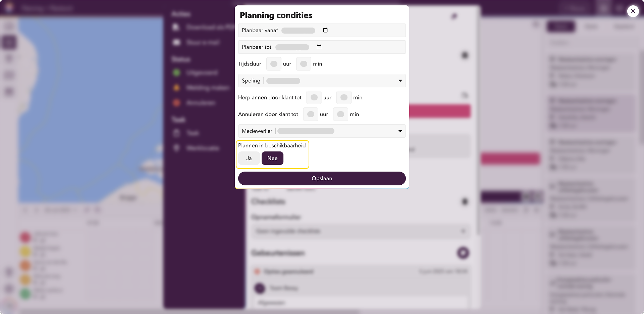Click the Annuleren door klant min field
This screenshot has width=644, height=314.
click(x=340, y=114)
